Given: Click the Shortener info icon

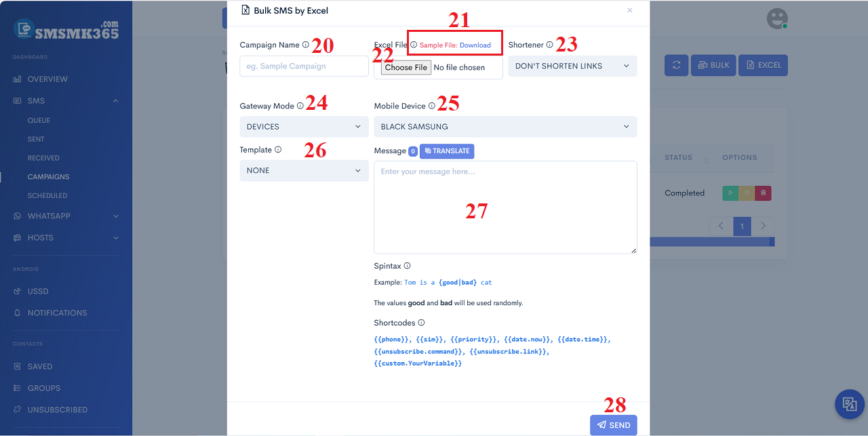Looking at the screenshot, I should pyautogui.click(x=549, y=45).
